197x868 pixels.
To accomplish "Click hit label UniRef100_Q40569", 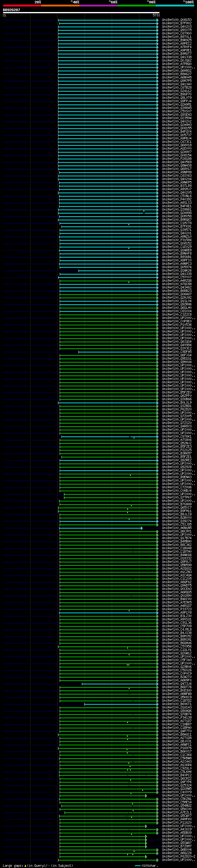I will click(x=177, y=162).
